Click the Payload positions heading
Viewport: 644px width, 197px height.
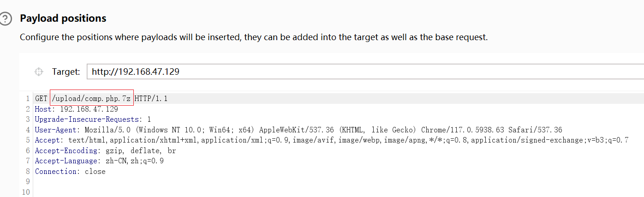[x=63, y=18]
